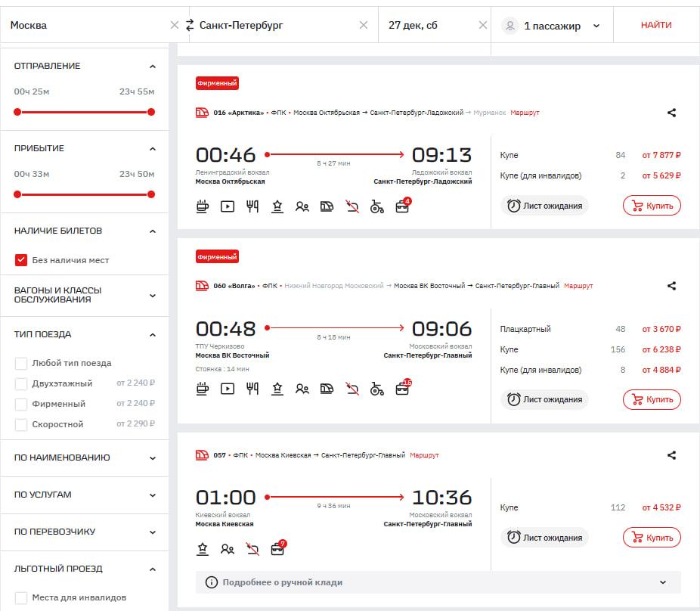Click the pets restriction icon for train 057
This screenshot has height=611, width=700.
[252, 549]
